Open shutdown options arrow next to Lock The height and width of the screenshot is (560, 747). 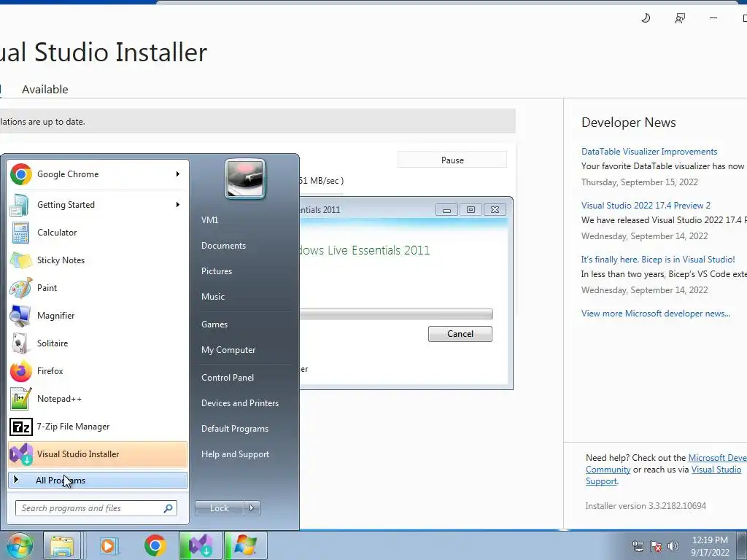tap(252, 508)
